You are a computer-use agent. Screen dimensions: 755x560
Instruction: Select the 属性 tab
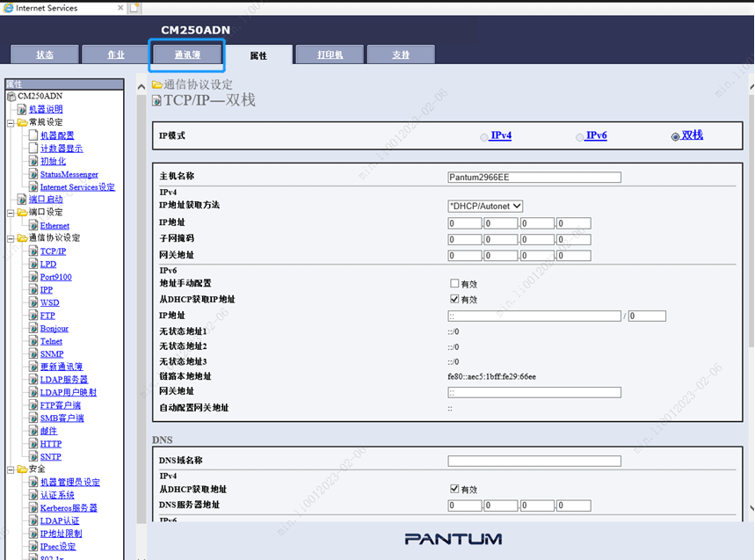[x=258, y=55]
